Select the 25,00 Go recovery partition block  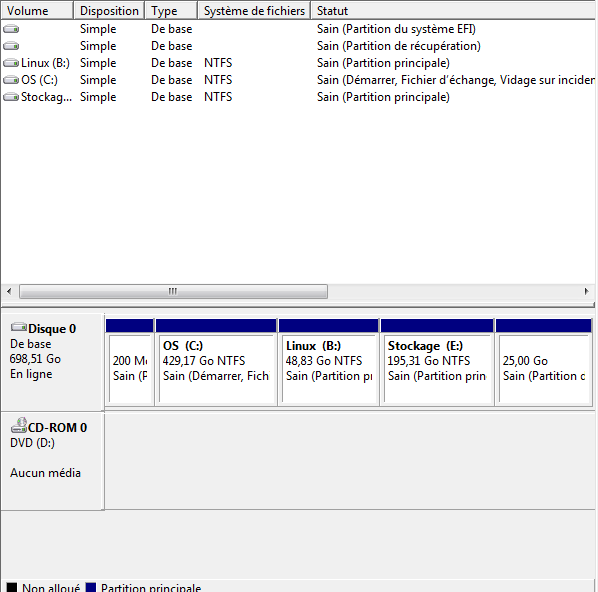(x=544, y=362)
